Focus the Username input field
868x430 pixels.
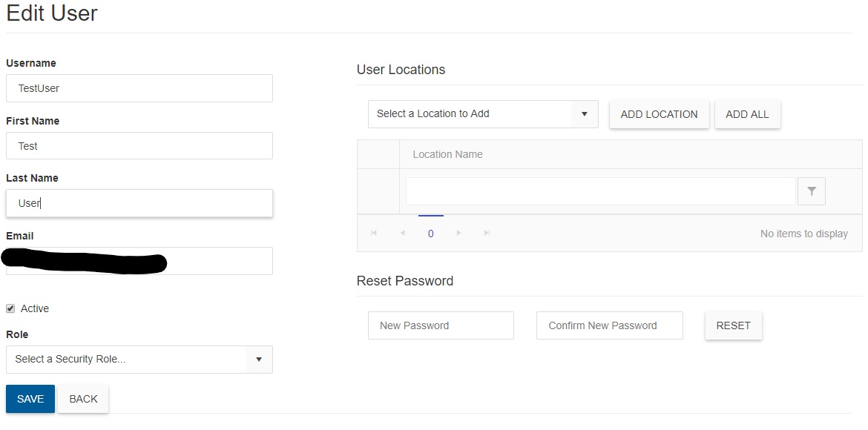[x=139, y=88]
